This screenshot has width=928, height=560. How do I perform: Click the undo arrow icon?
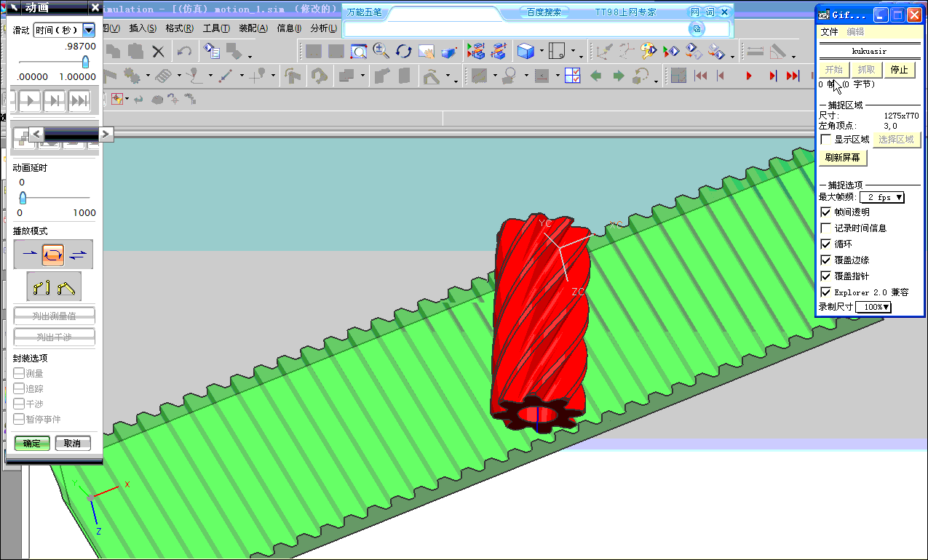coord(184,51)
